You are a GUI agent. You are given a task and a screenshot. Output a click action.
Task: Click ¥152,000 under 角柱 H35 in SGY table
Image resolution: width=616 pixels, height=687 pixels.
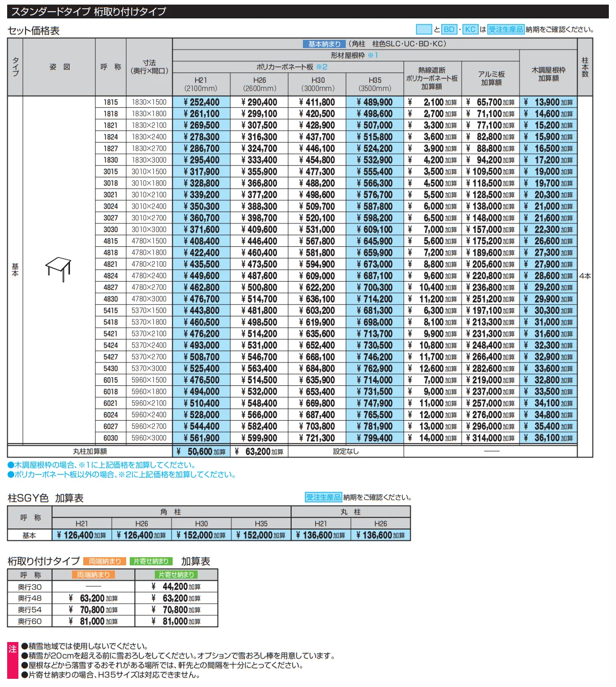(261, 535)
